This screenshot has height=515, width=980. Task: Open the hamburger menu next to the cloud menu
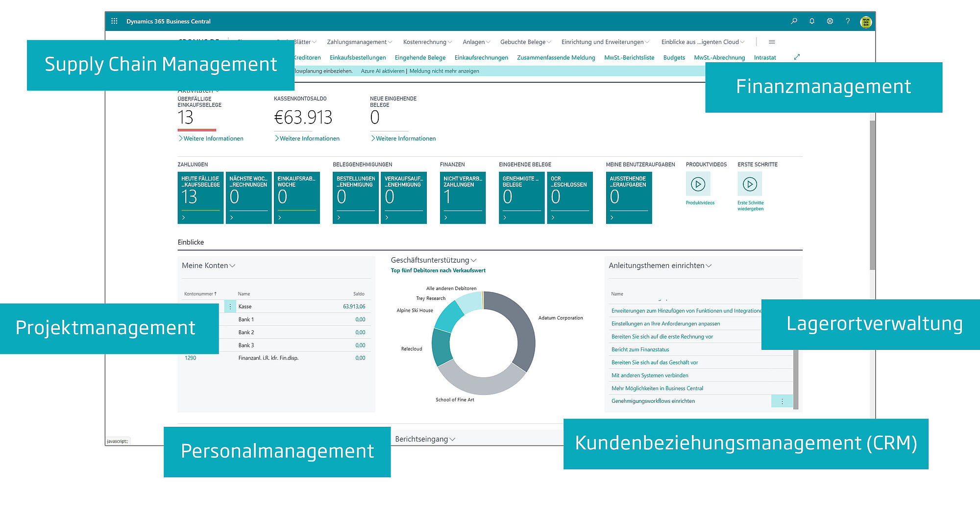(772, 42)
